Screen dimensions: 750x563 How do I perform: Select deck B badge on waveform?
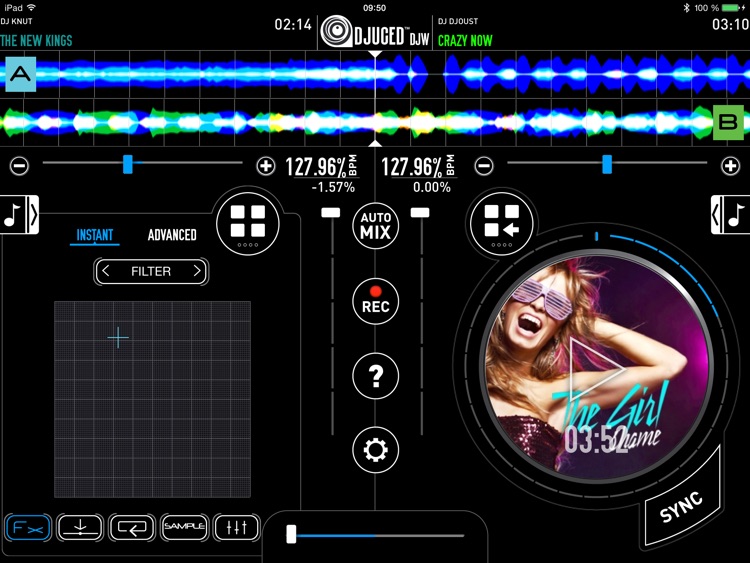(728, 122)
